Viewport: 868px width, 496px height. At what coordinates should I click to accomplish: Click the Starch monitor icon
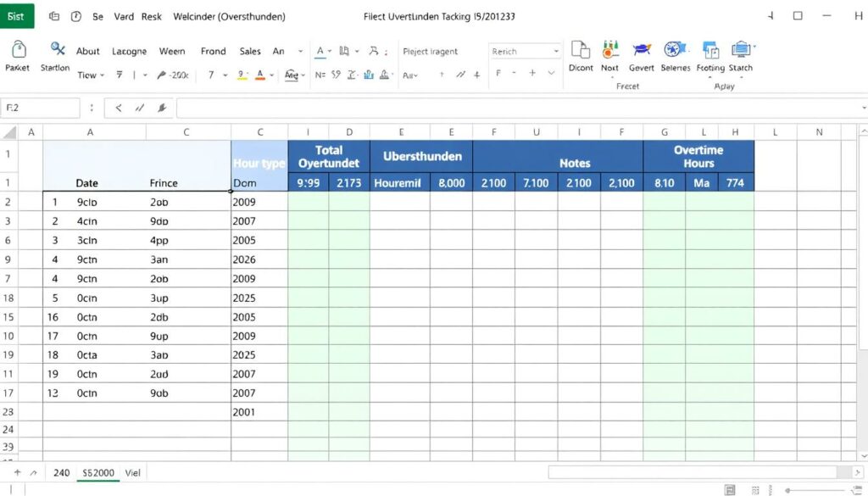click(x=741, y=51)
